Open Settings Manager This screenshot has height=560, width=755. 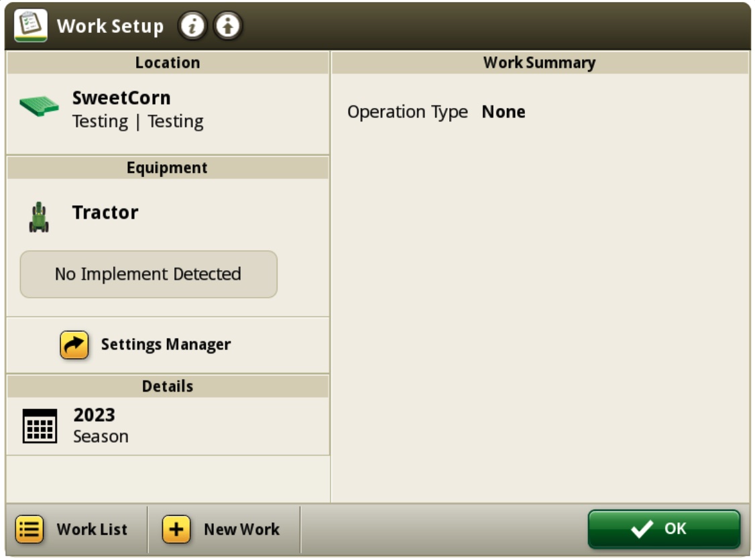(168, 345)
